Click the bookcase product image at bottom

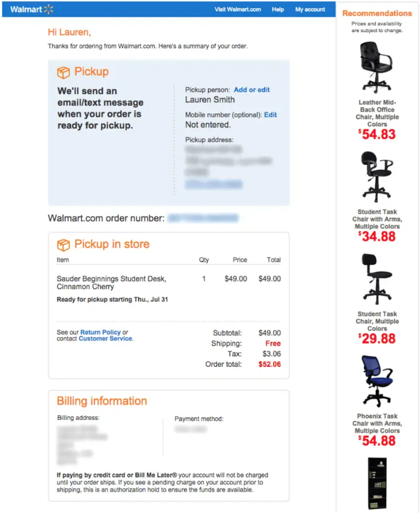[376, 482]
